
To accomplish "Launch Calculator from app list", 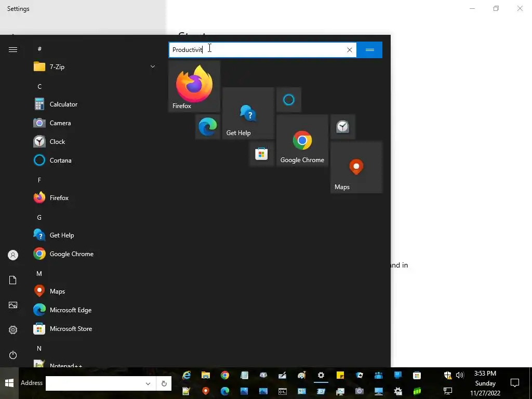I will (x=95, y=104).
